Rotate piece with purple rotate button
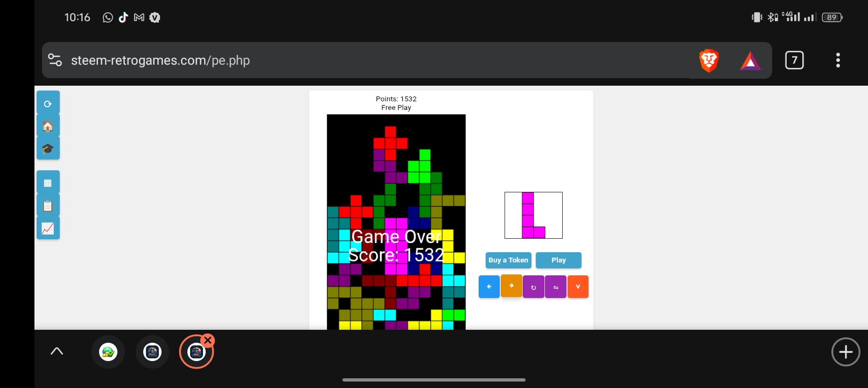This screenshot has height=388, width=868. (x=533, y=287)
